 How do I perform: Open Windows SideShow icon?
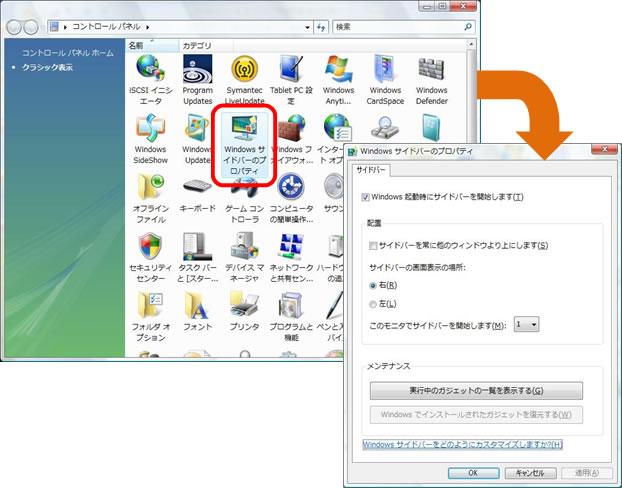click(x=150, y=128)
